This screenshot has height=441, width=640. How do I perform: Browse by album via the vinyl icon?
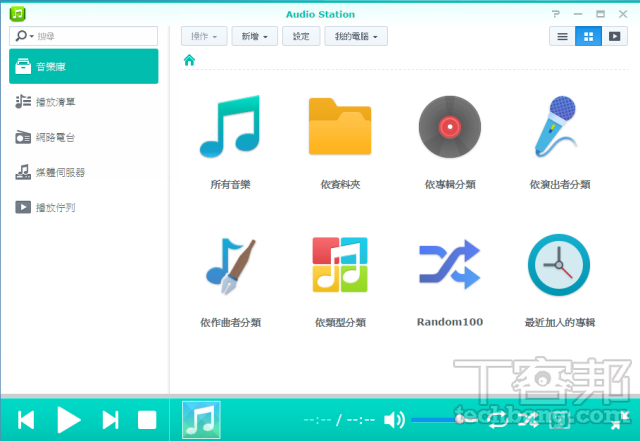449,128
